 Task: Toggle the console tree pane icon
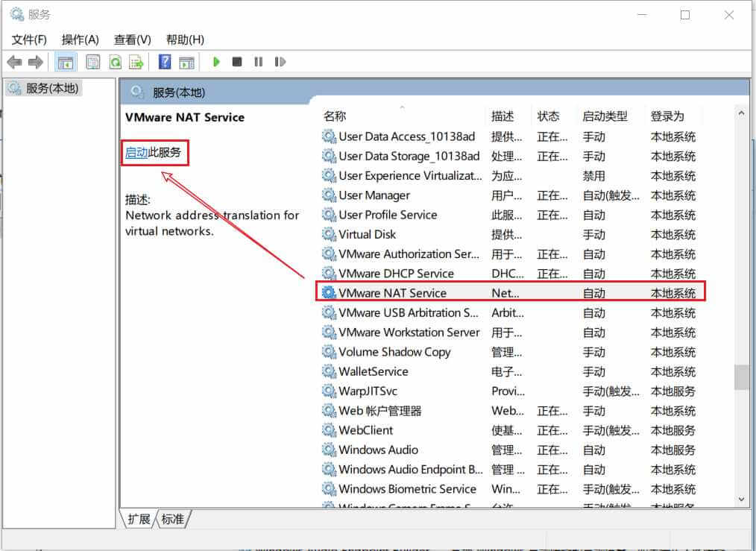[65, 62]
